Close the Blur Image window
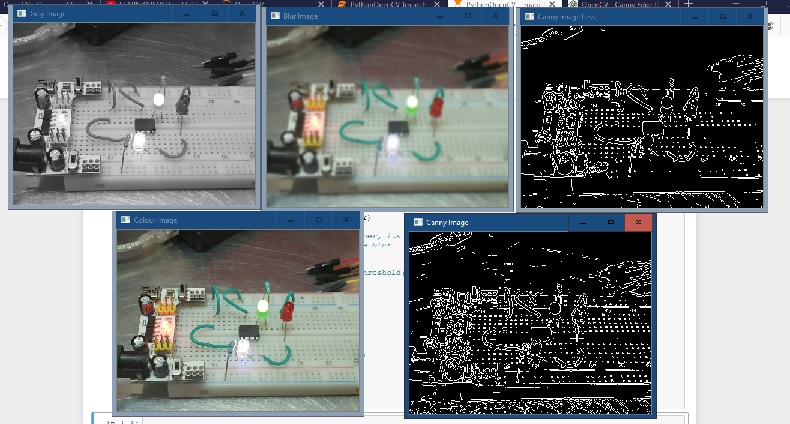The height and width of the screenshot is (424, 790). coord(495,16)
